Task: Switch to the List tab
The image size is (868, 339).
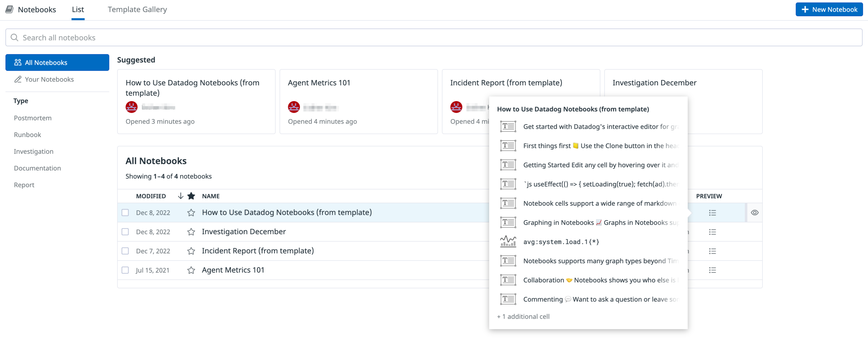Action: (78, 9)
